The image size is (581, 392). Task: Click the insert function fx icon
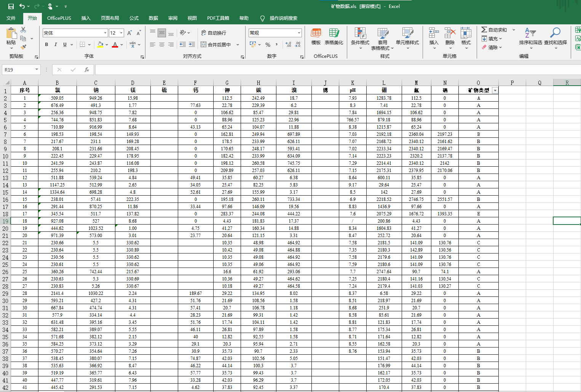(87, 70)
